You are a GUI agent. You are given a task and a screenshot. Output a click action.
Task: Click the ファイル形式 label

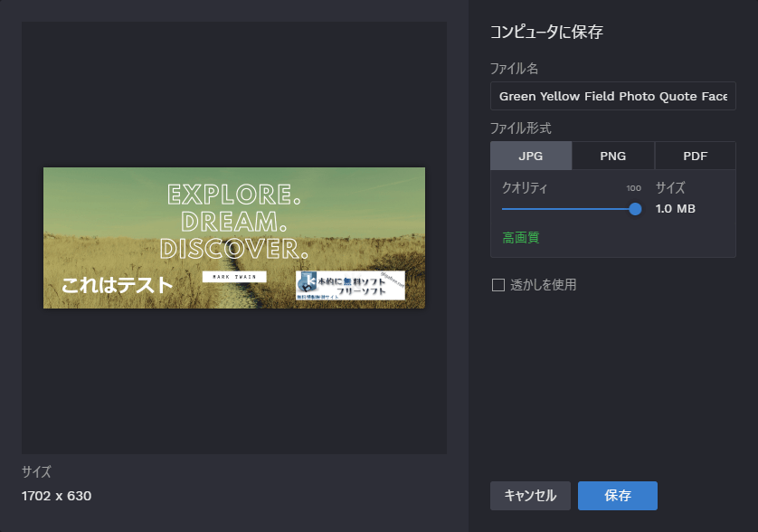(x=521, y=128)
